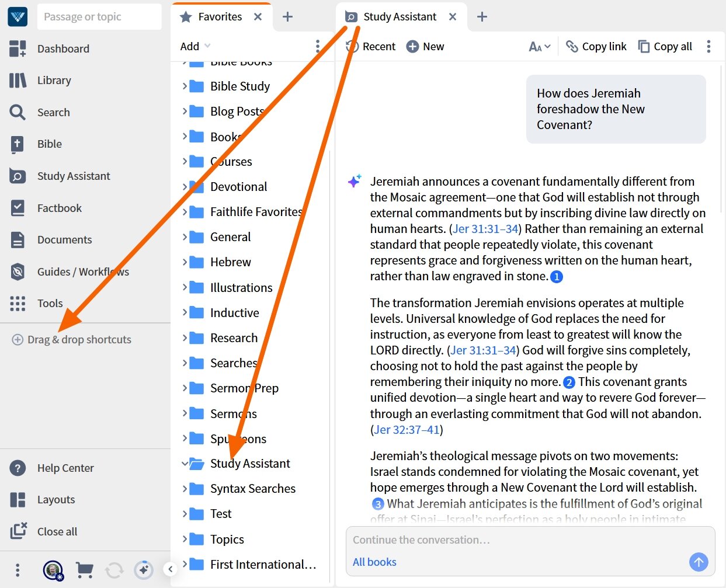Select the Searches folder
Viewport: 726px width, 588px height.
pyautogui.click(x=234, y=363)
